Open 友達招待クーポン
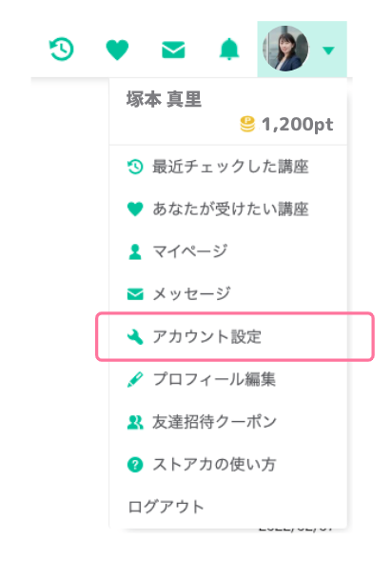Image resolution: width=392 pixels, height=561 pixels. [x=228, y=422]
